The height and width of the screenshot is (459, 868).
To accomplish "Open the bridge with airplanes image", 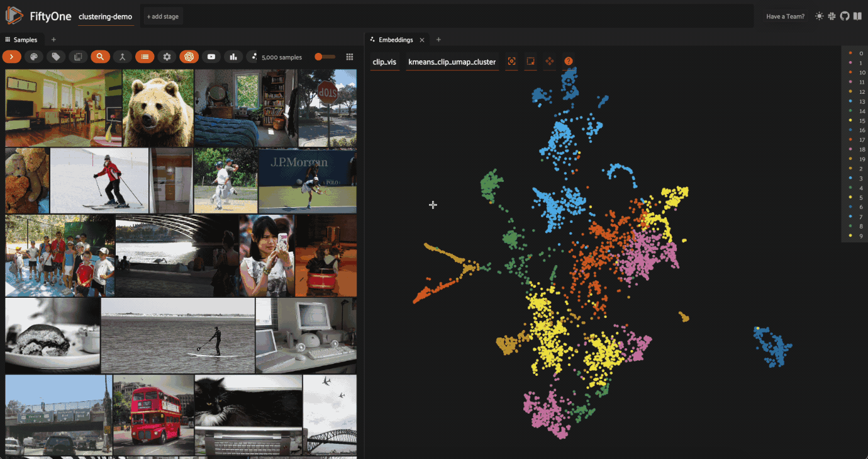I will (330, 414).
